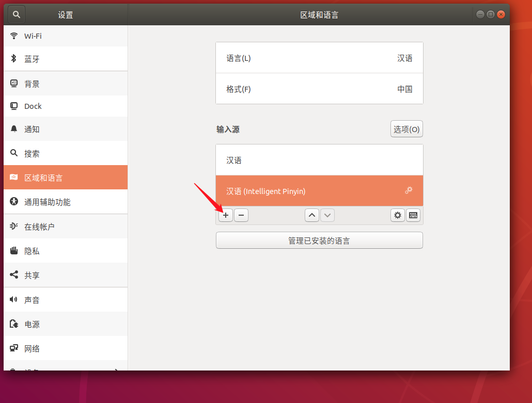Open 网络 network settings
This screenshot has width=532, height=403.
[66, 348]
